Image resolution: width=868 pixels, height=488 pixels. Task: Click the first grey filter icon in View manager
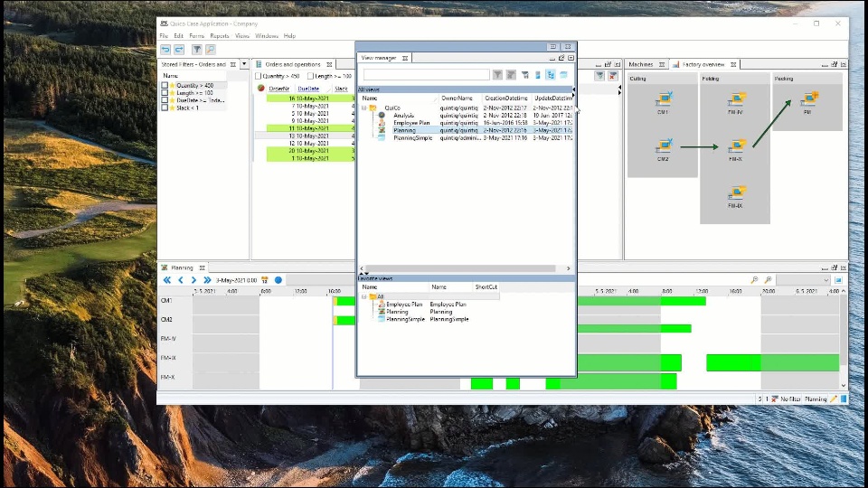[x=497, y=75]
